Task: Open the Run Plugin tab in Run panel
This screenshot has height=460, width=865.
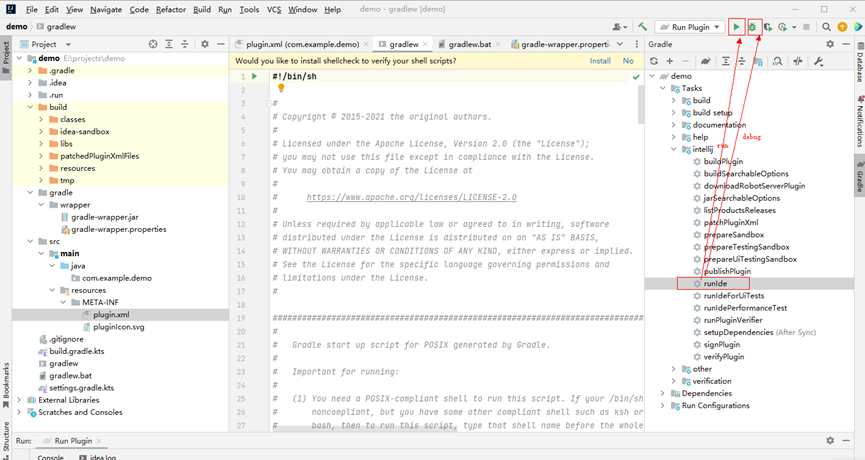Action: coord(73,441)
